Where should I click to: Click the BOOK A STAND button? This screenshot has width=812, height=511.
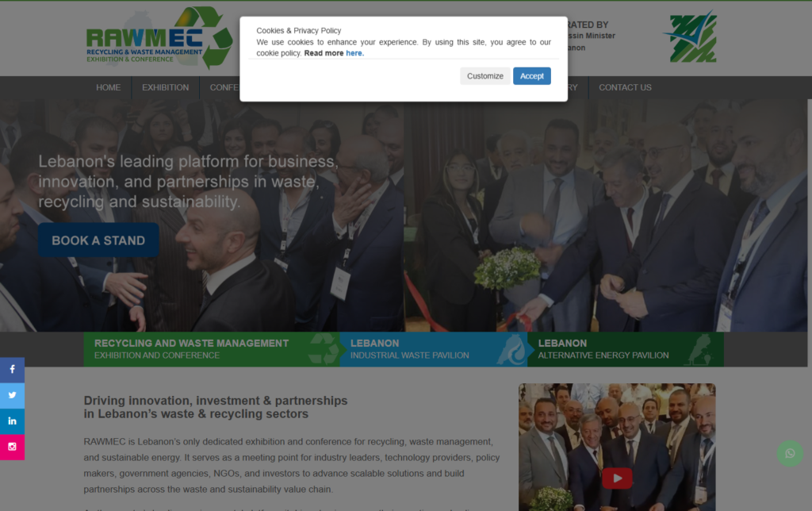(98, 240)
